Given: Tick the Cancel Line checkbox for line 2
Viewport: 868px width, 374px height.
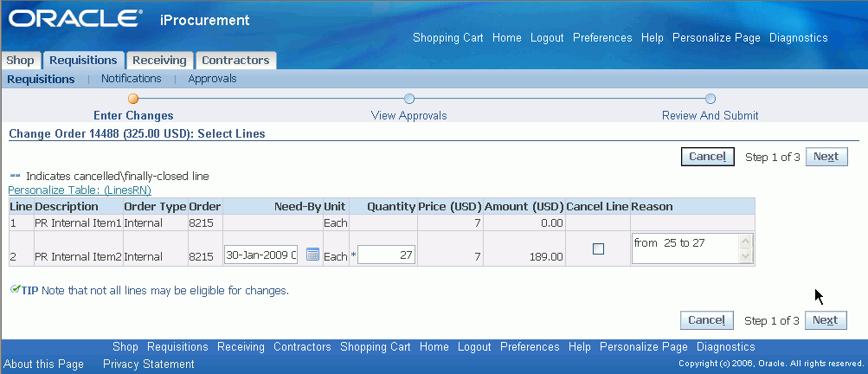Looking at the screenshot, I should click(598, 249).
